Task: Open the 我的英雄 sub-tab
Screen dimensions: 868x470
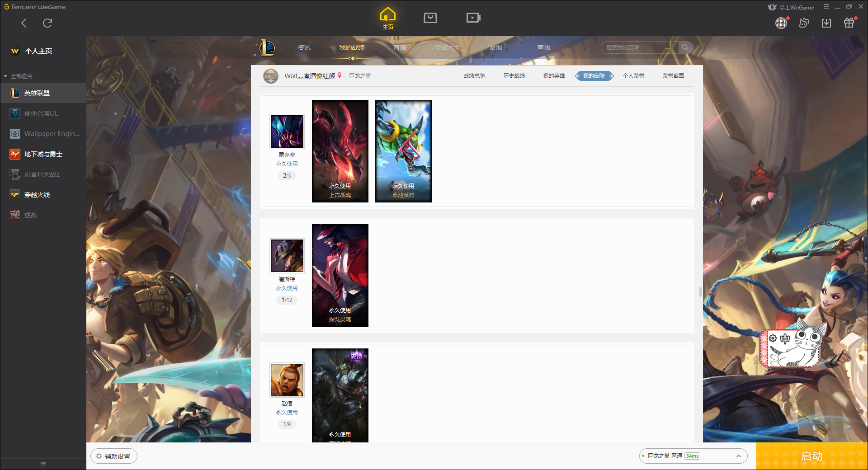Action: [x=554, y=76]
